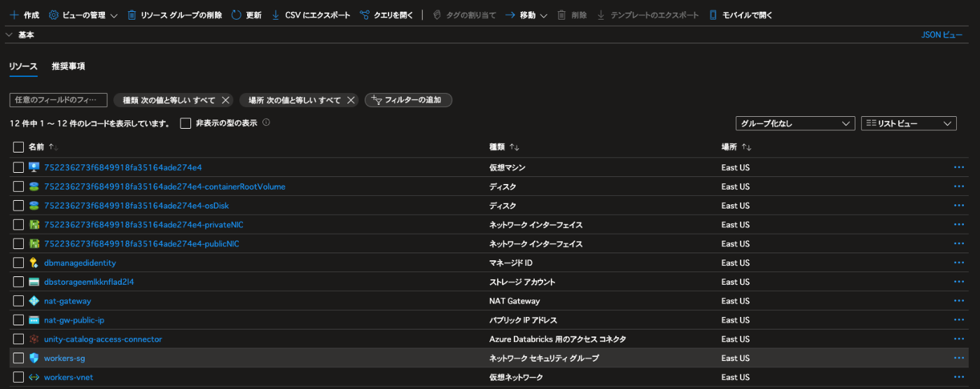Open more options for dbmanagedidentity row
Screen dimensions: 980x389
click(959, 263)
